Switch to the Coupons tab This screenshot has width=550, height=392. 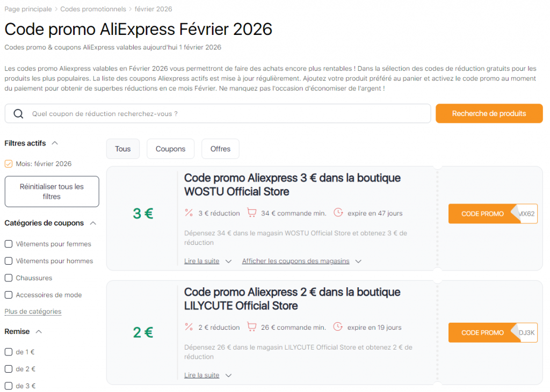point(170,149)
